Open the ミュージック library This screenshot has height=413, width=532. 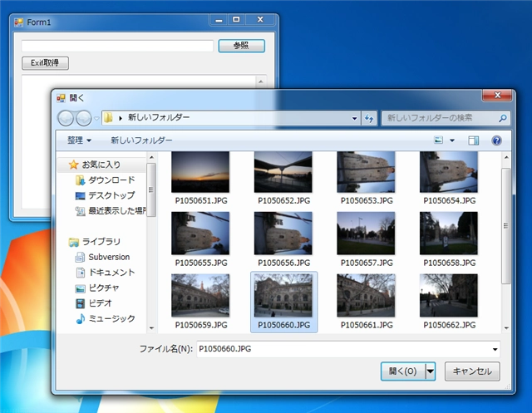[111, 319]
